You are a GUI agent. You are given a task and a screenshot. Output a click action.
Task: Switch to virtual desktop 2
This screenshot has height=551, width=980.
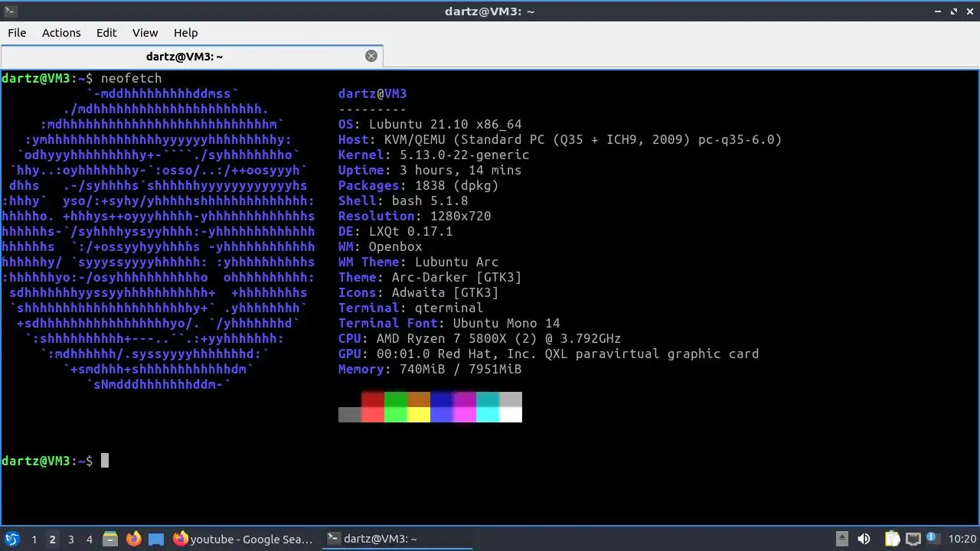52,539
